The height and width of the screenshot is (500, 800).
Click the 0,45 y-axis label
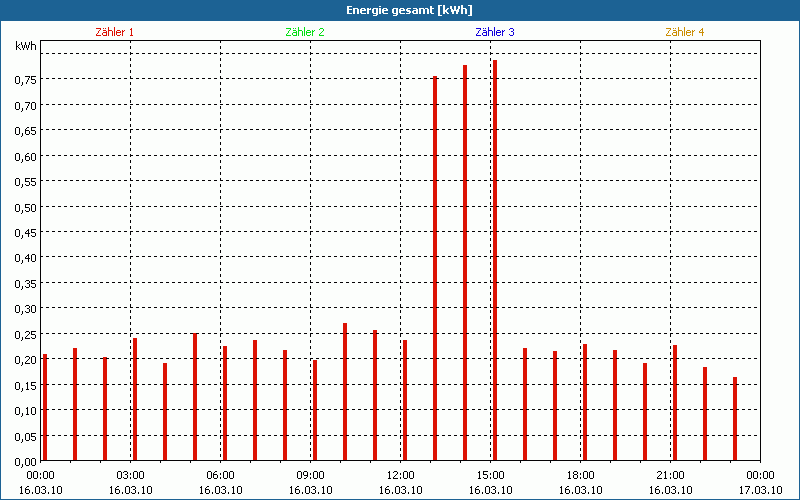tap(26, 233)
